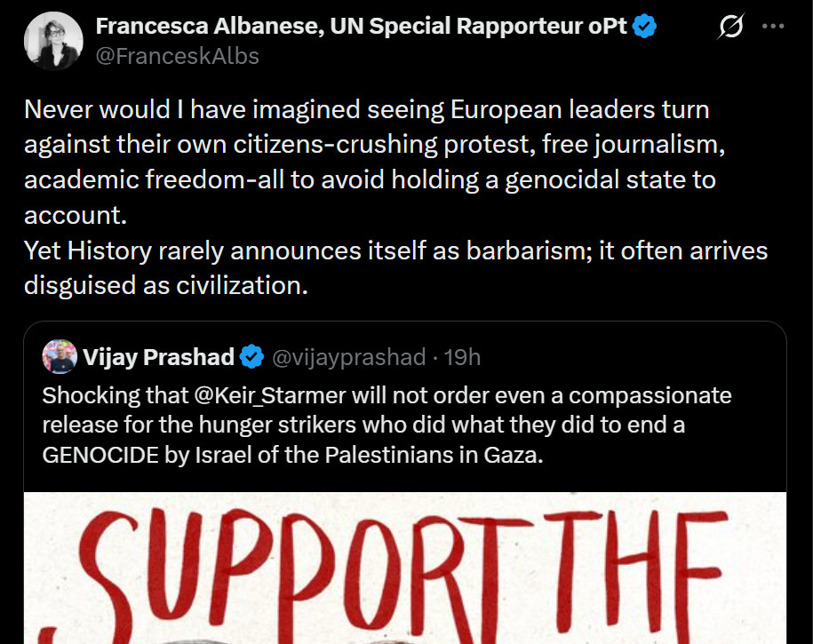Click the Vijay Prashad name in quoted post
Screen dimensions: 813x644
tap(159, 357)
